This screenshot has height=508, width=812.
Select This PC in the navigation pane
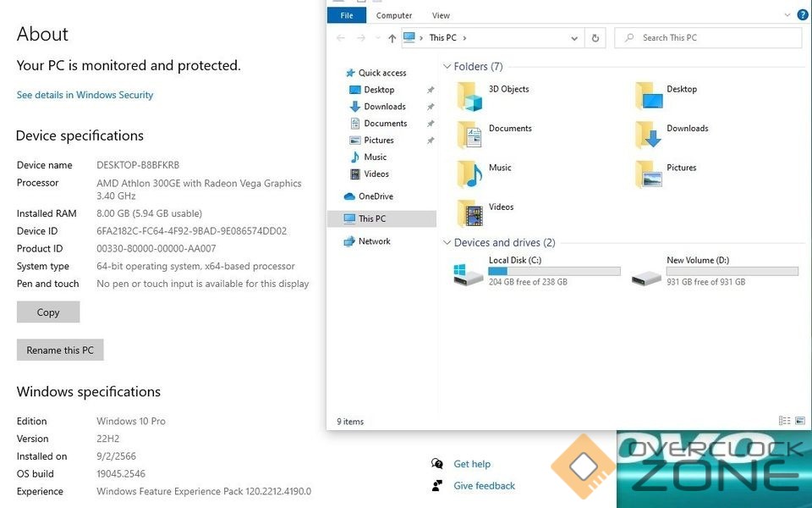coord(381,218)
